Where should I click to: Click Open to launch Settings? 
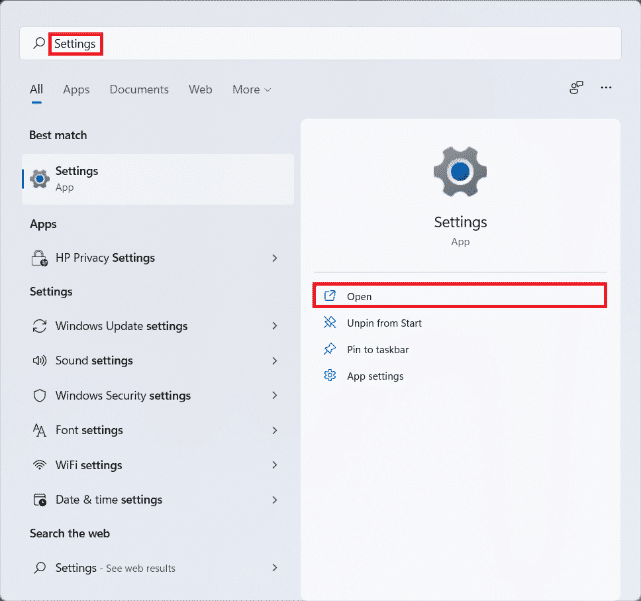(459, 295)
